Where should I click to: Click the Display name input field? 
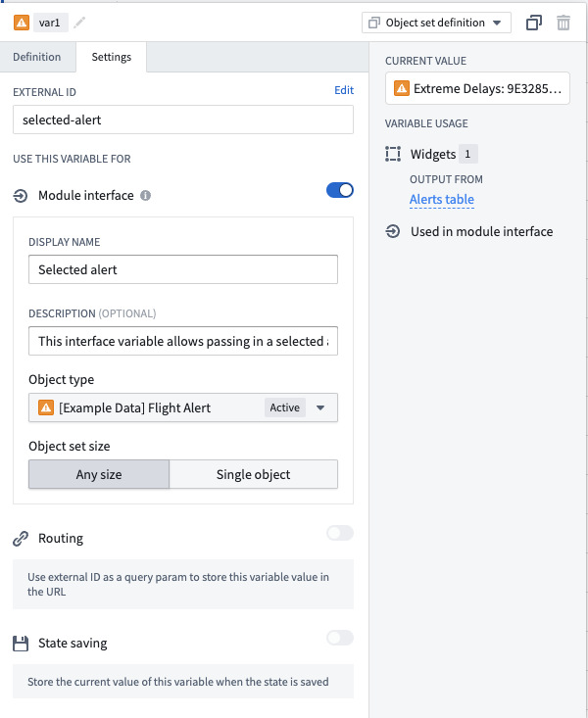pyautogui.click(x=183, y=269)
